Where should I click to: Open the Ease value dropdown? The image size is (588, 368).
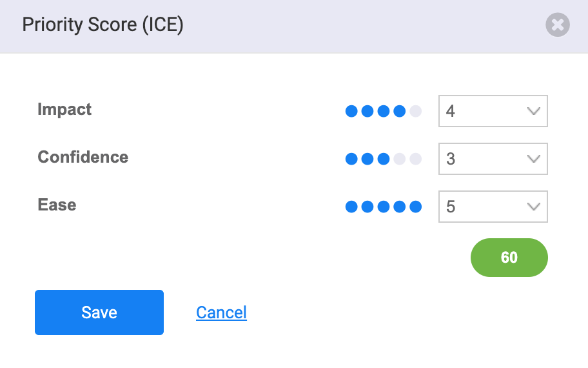(x=493, y=207)
